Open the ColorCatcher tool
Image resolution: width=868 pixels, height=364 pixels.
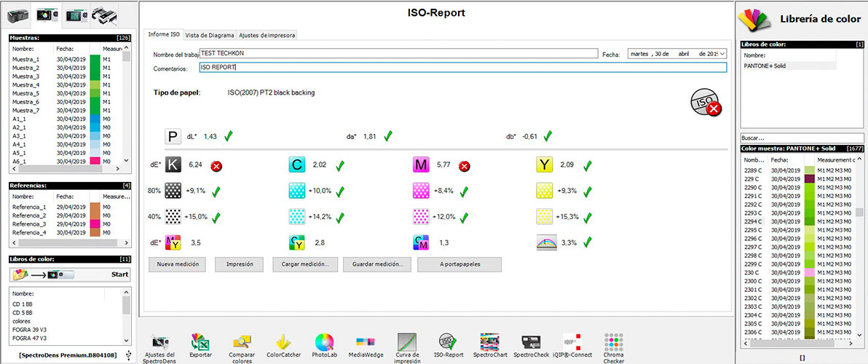(x=283, y=346)
